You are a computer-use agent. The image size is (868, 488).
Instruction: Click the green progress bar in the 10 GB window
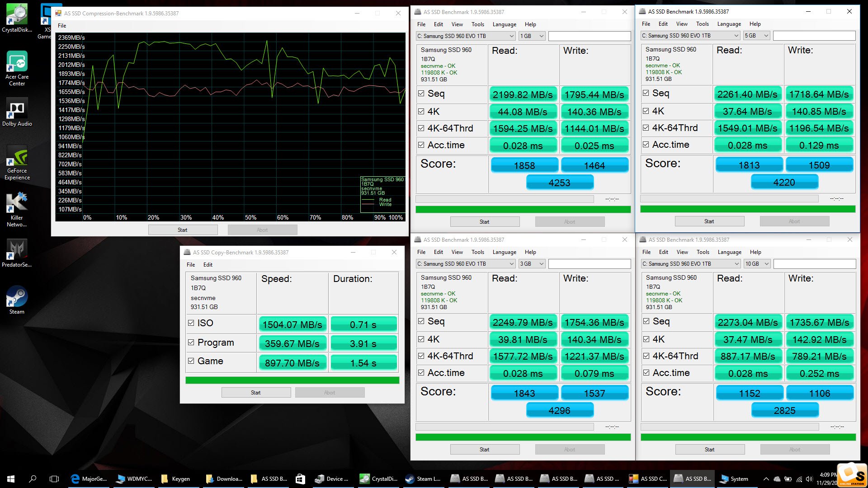[x=748, y=437]
